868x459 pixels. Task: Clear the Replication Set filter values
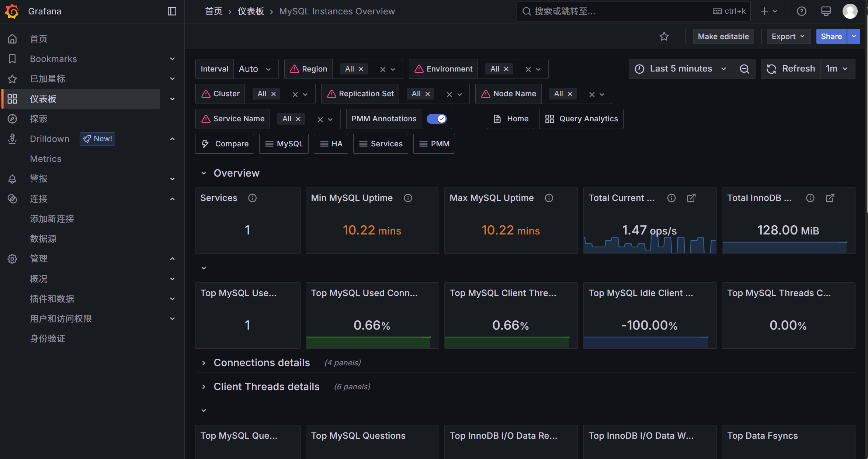pos(449,94)
